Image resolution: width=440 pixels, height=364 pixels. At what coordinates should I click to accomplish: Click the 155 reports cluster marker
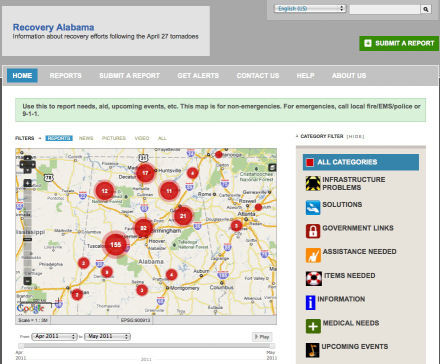point(116,245)
